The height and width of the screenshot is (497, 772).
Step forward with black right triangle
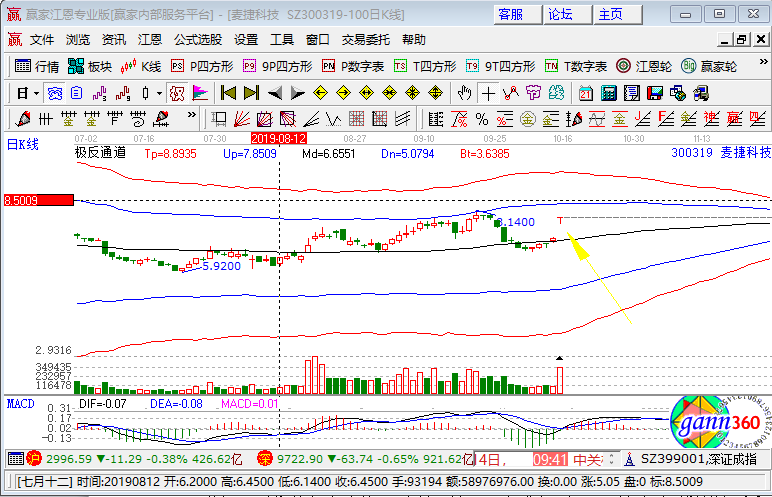pos(297,93)
